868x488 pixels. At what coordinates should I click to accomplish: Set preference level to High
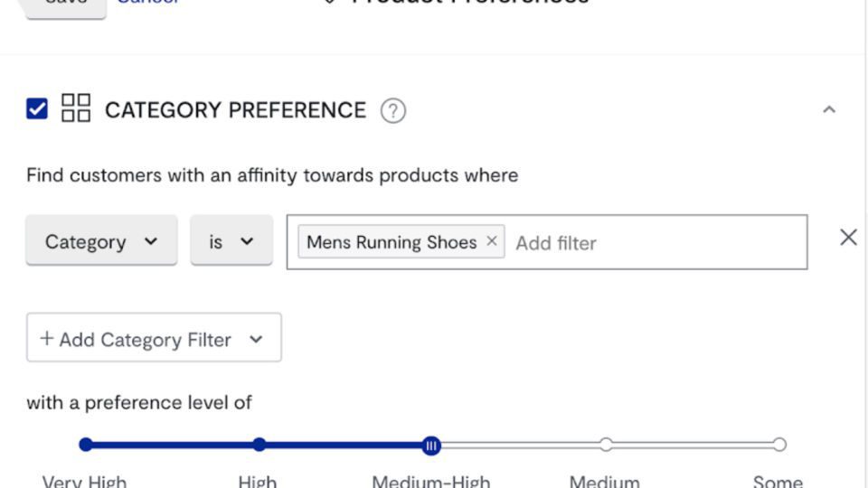(x=259, y=445)
